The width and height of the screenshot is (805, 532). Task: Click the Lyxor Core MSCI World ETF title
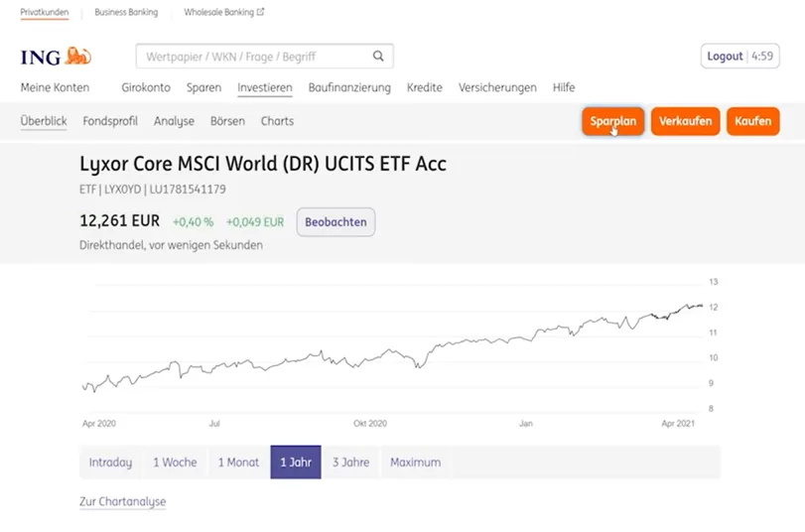click(263, 164)
